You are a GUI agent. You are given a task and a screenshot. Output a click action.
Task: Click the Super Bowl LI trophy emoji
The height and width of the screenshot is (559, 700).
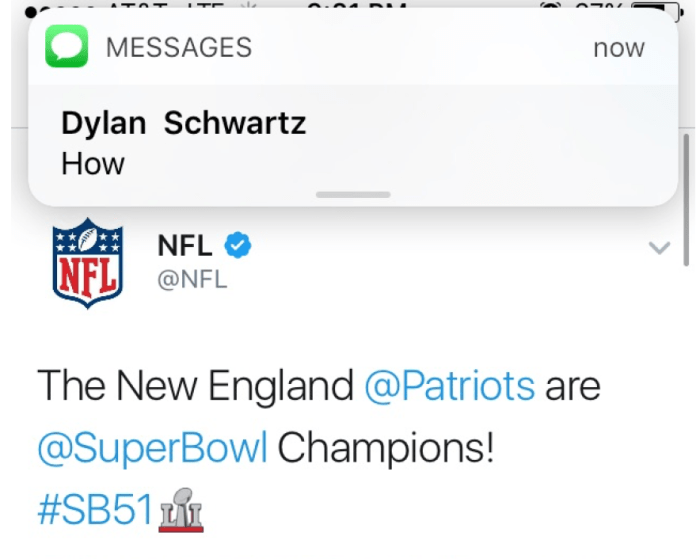[x=181, y=509]
